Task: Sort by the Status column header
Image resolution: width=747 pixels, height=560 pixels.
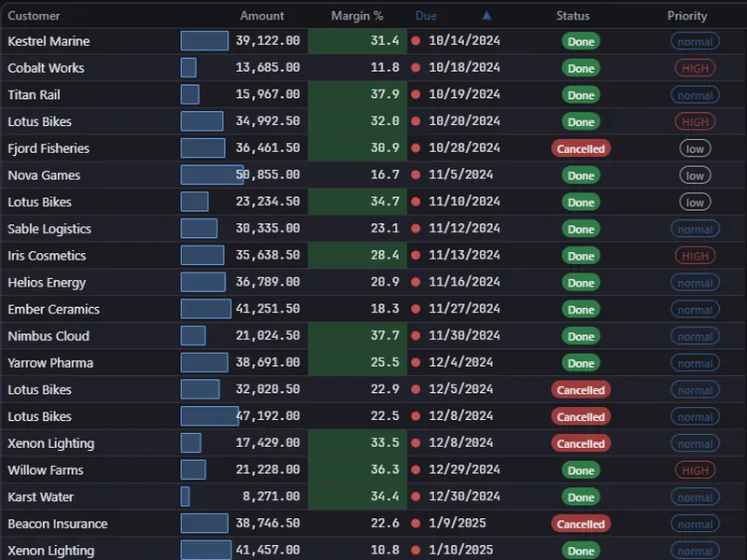Action: [572, 16]
